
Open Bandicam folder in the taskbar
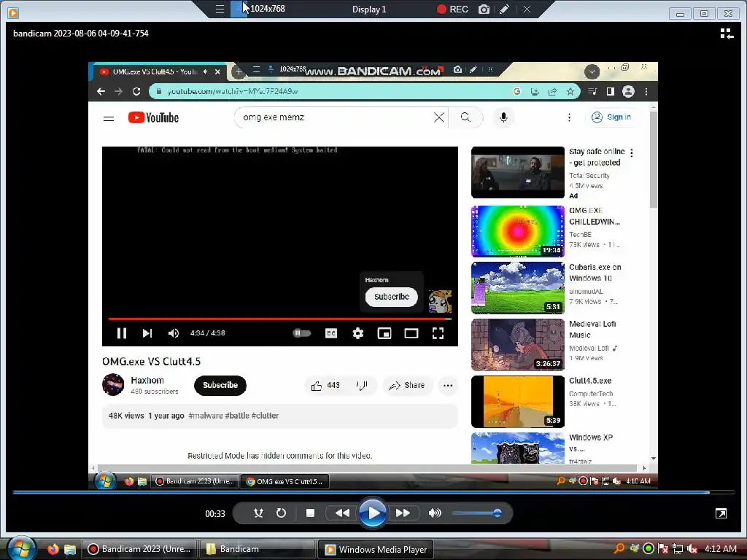(258, 549)
